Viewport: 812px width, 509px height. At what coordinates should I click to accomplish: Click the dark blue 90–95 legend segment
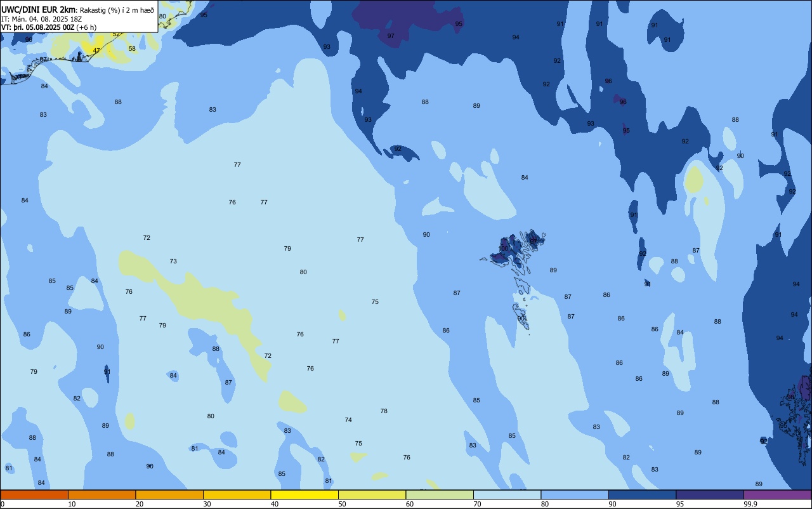point(642,494)
